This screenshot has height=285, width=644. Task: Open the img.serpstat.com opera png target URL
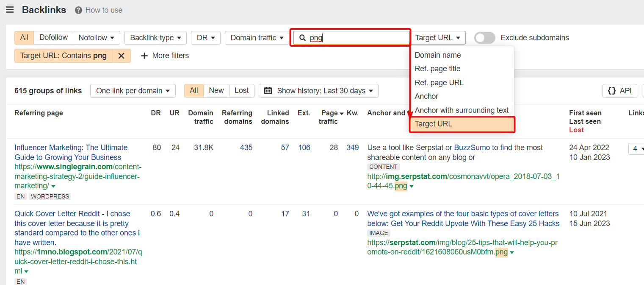pos(463,181)
